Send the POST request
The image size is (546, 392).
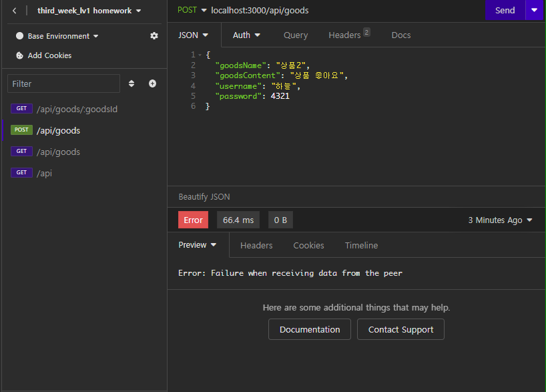(x=505, y=10)
